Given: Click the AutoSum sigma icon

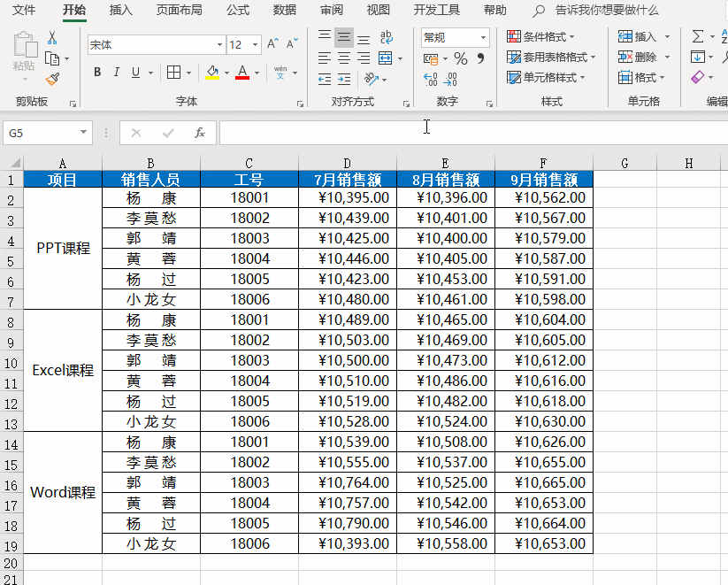Looking at the screenshot, I should tap(698, 37).
